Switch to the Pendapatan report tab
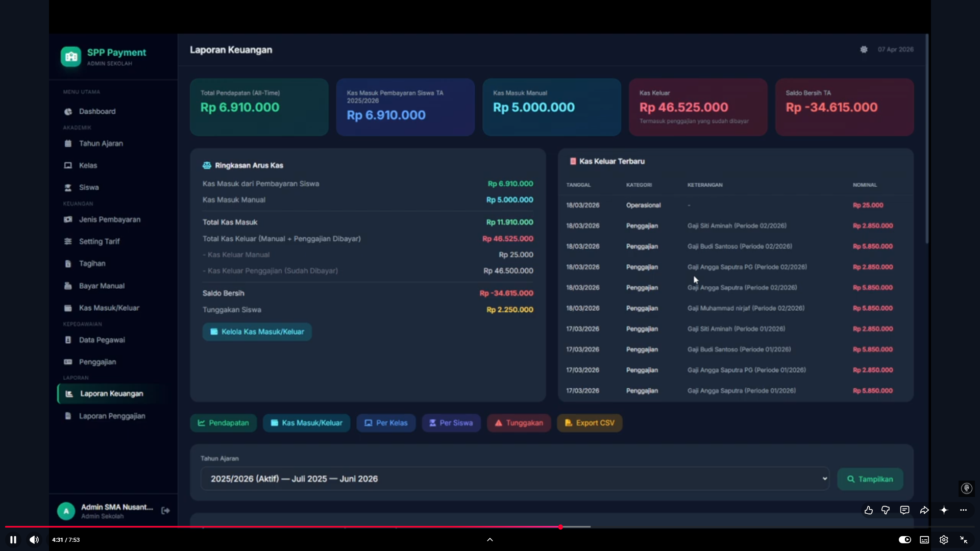Image resolution: width=980 pixels, height=551 pixels. coord(224,423)
